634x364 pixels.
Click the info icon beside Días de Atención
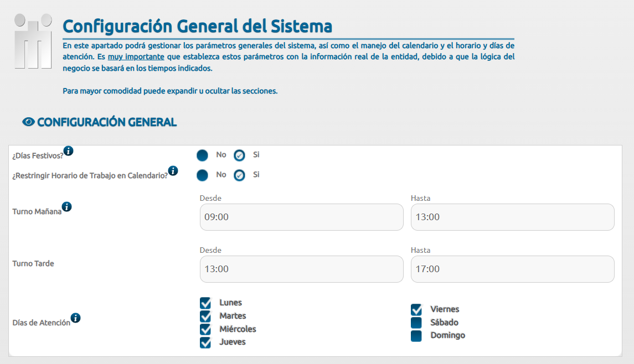tap(75, 318)
